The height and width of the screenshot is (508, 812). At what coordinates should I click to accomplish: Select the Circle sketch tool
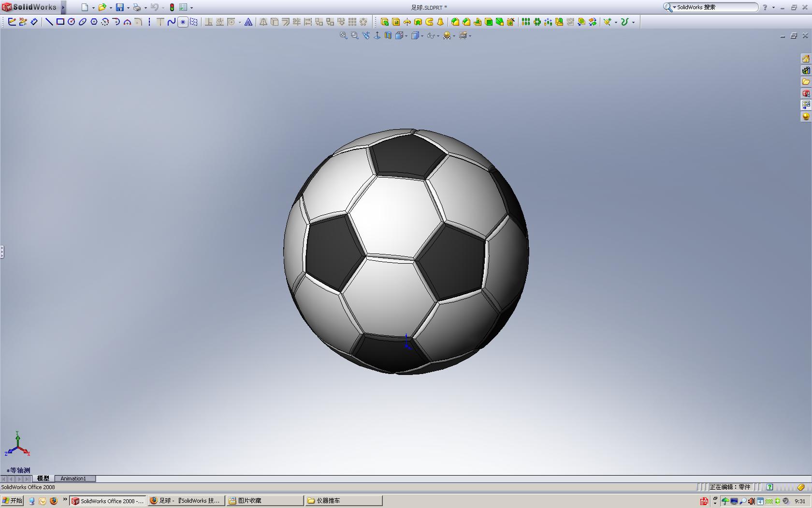(72, 22)
